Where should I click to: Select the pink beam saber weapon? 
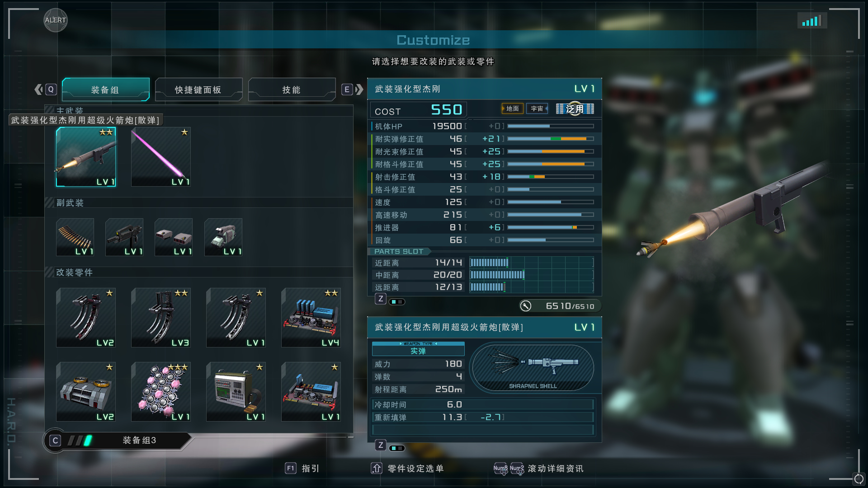pos(161,157)
